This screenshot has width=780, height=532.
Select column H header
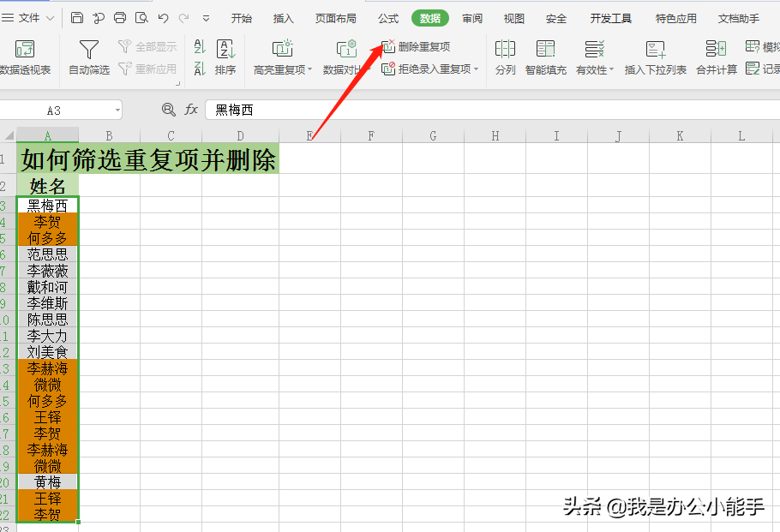495,135
